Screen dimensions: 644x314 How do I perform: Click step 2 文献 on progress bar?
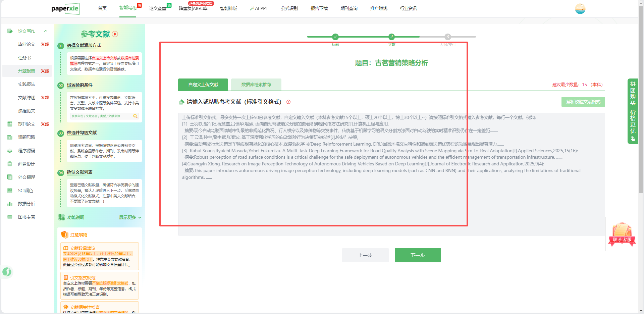pyautogui.click(x=391, y=37)
